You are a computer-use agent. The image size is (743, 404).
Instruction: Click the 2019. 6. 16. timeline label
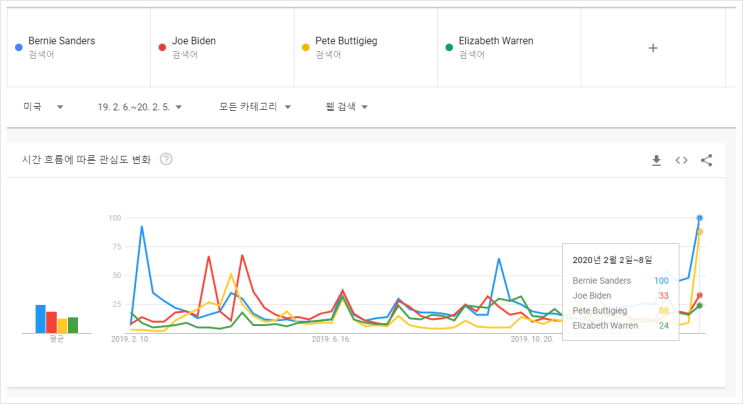point(331,340)
